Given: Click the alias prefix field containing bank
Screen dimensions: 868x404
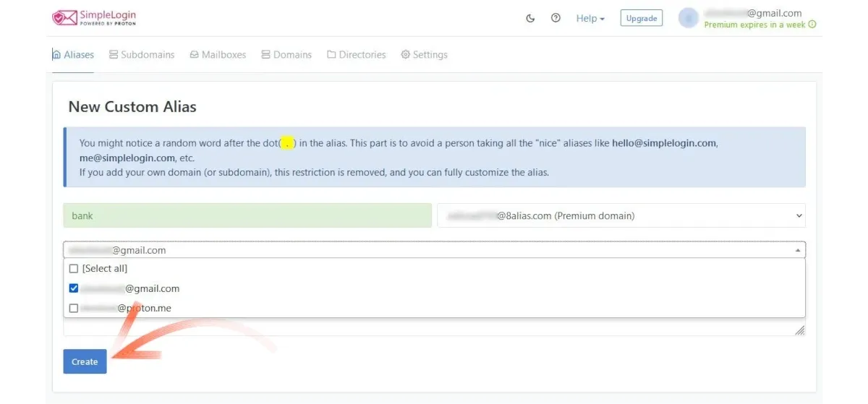Looking at the screenshot, I should [247, 215].
